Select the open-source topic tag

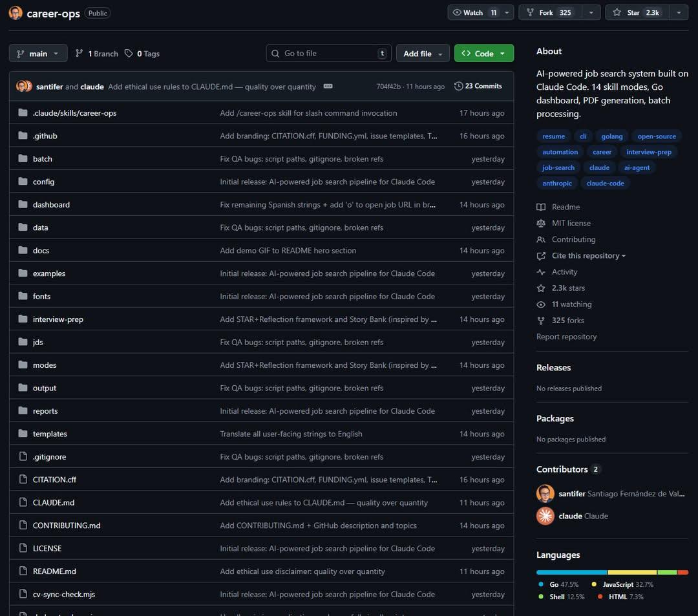[656, 136]
